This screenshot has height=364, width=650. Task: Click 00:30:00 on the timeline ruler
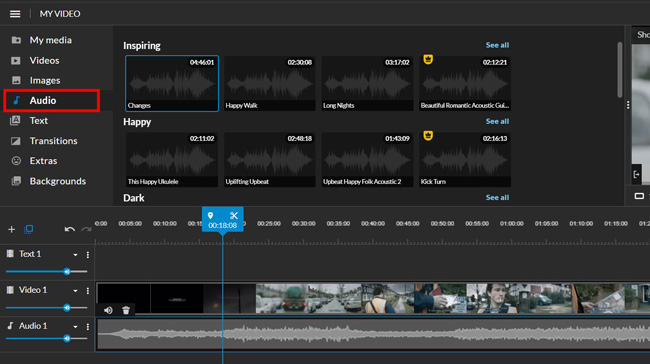click(x=303, y=223)
